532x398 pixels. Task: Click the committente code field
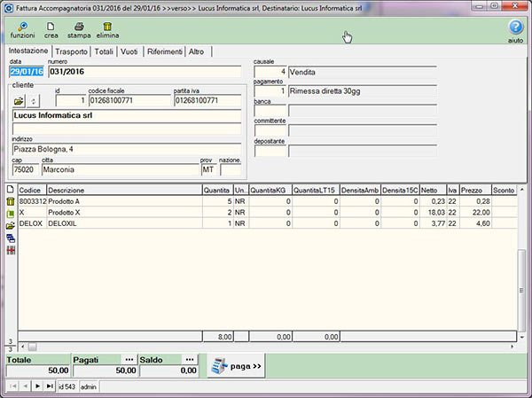pyautogui.click(x=270, y=130)
